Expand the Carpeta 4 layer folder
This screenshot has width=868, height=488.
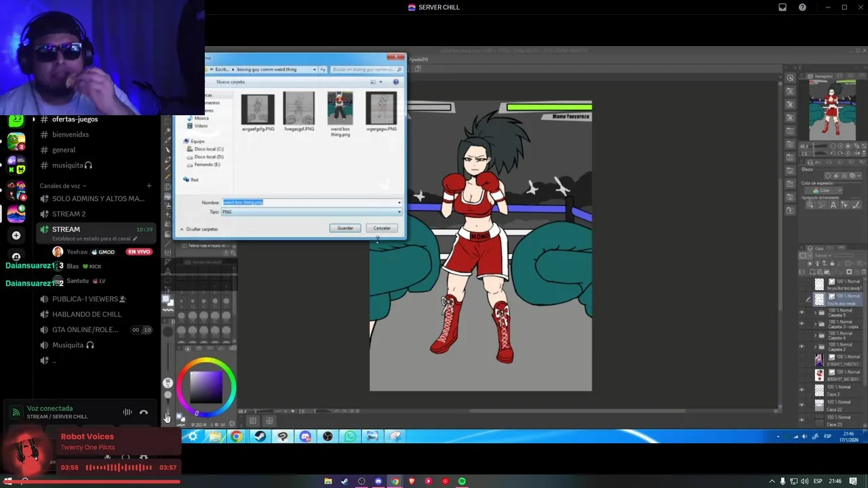click(x=814, y=335)
